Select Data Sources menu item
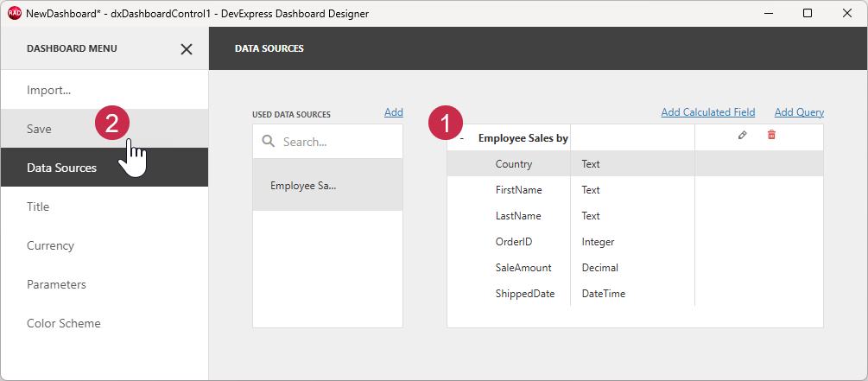Viewport: 868px width, 381px height. pyautogui.click(x=105, y=168)
